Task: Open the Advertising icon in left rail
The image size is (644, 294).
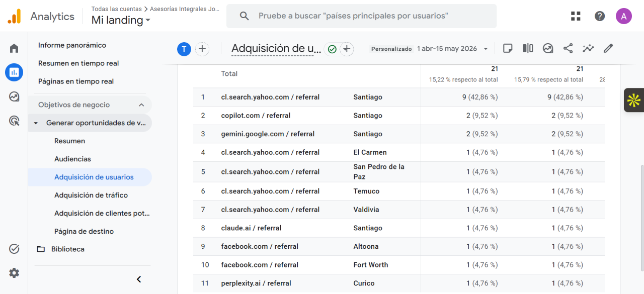Action: point(14,121)
